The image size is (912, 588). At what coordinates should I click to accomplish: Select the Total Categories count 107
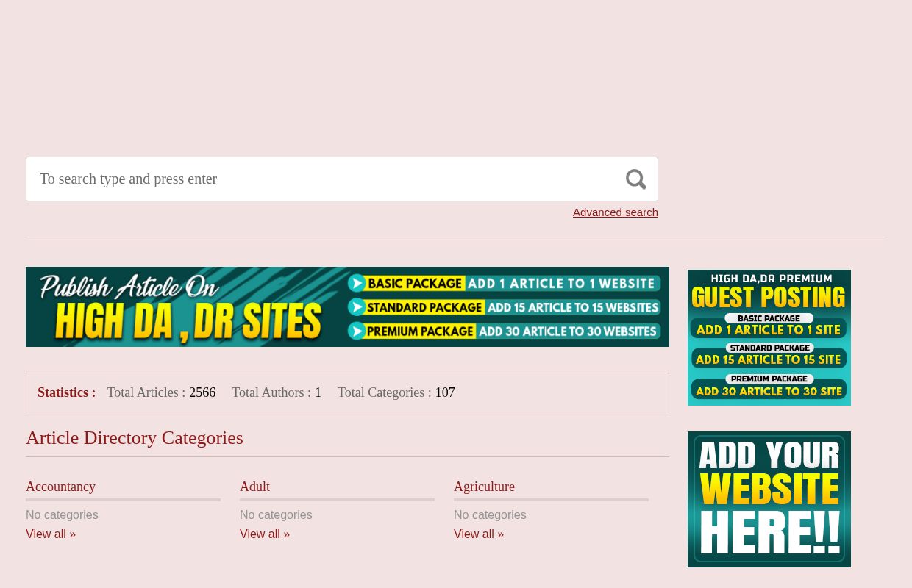[x=445, y=392]
